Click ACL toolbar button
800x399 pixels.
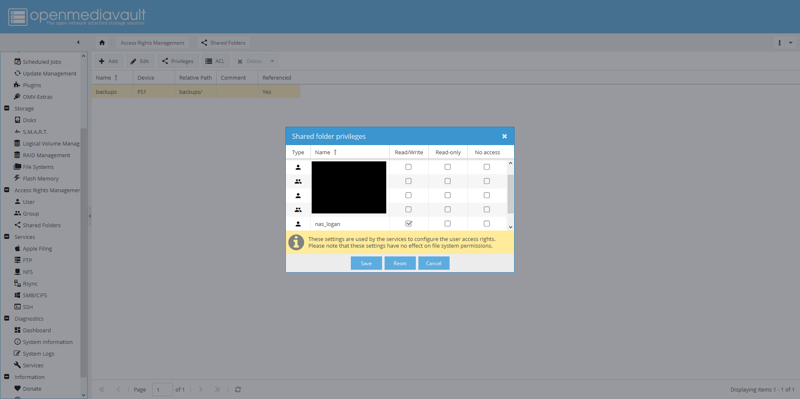pyautogui.click(x=215, y=61)
